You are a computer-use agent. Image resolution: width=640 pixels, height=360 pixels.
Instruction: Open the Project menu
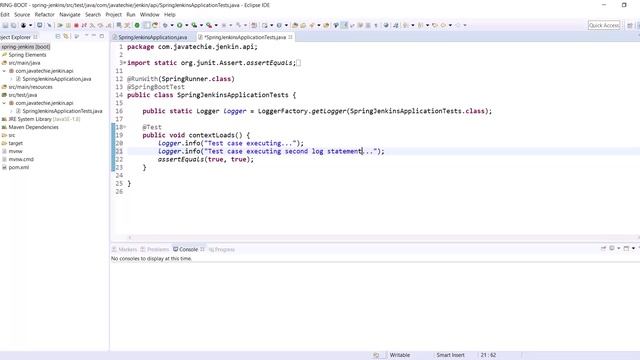113,15
